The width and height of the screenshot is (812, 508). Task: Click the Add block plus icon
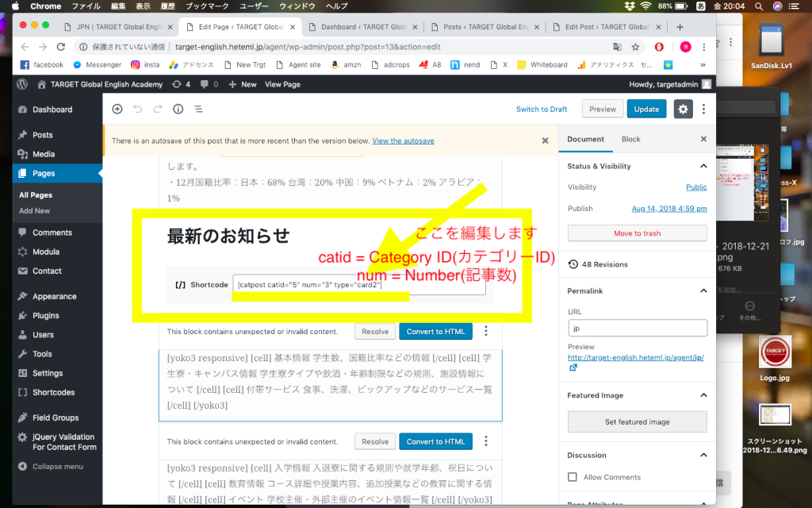(x=117, y=109)
